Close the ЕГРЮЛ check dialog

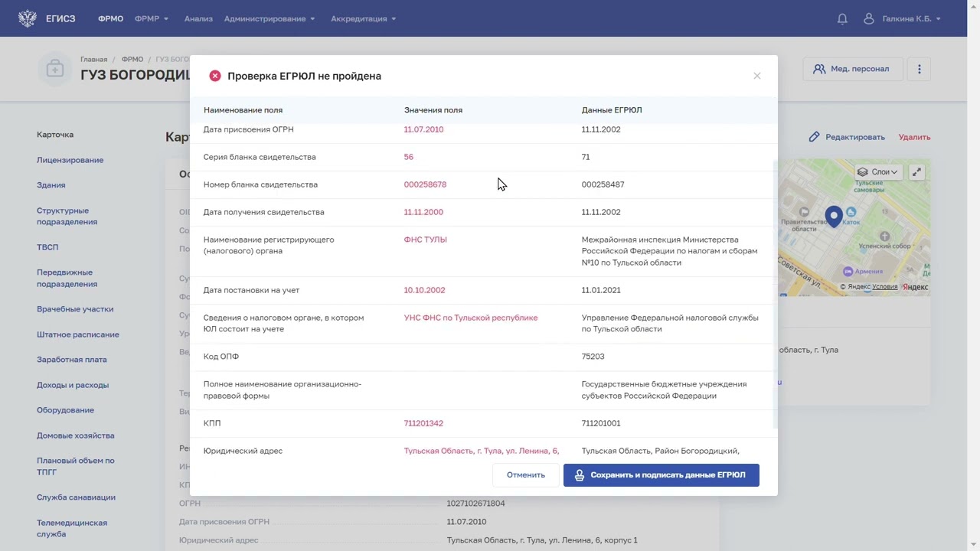point(756,76)
